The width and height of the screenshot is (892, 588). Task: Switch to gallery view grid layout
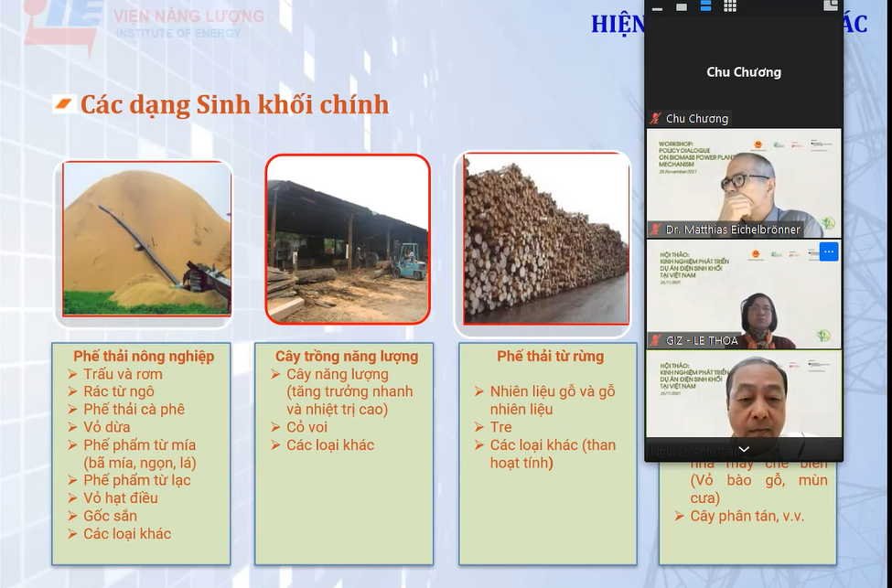click(729, 8)
